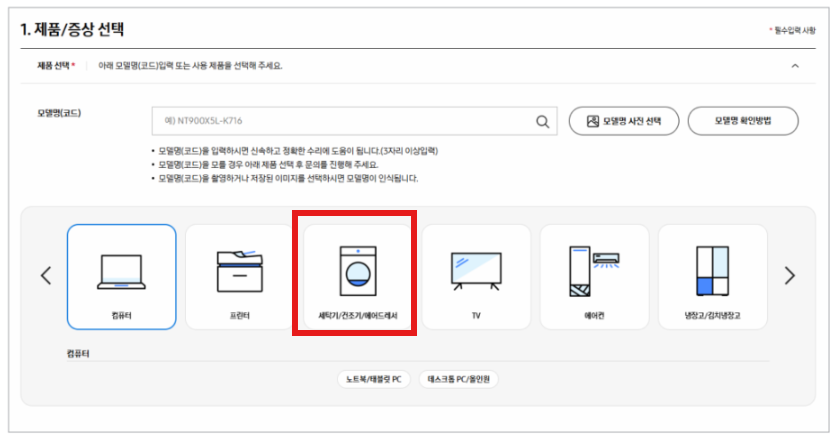The height and width of the screenshot is (435, 834).
Task: Choose 노트북/태블릿 PC subcategory
Action: [373, 379]
